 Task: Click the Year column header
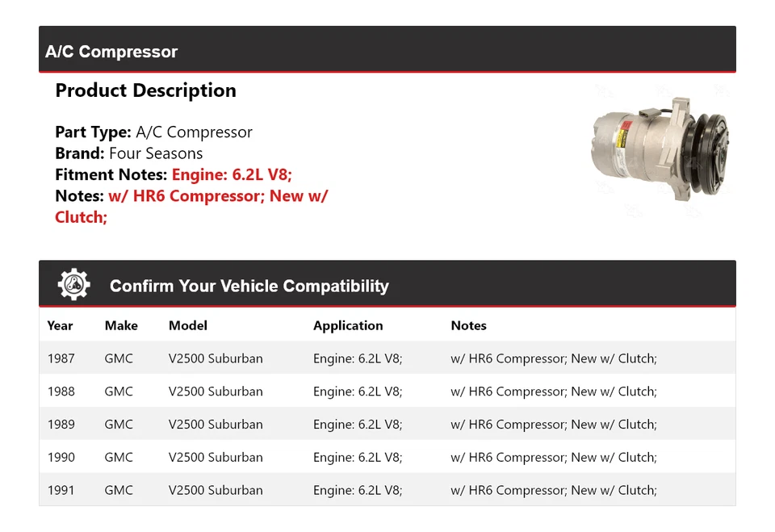point(61,325)
